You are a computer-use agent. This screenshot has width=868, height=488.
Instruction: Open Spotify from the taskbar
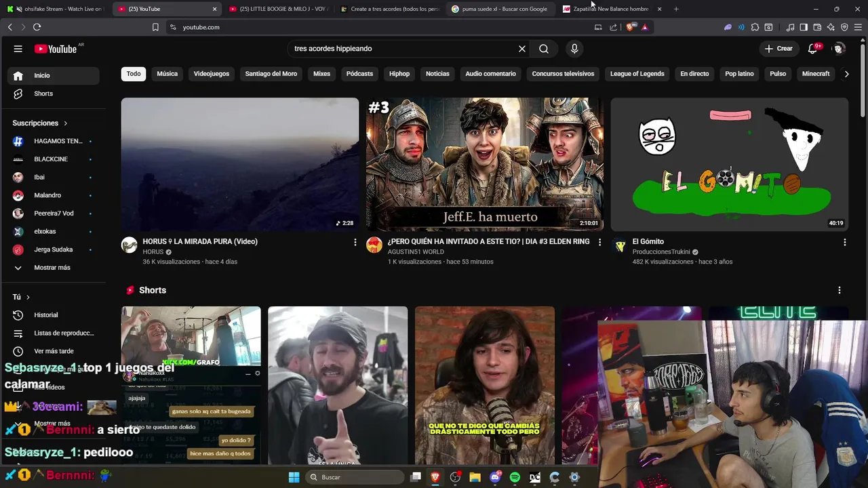pyautogui.click(x=515, y=477)
